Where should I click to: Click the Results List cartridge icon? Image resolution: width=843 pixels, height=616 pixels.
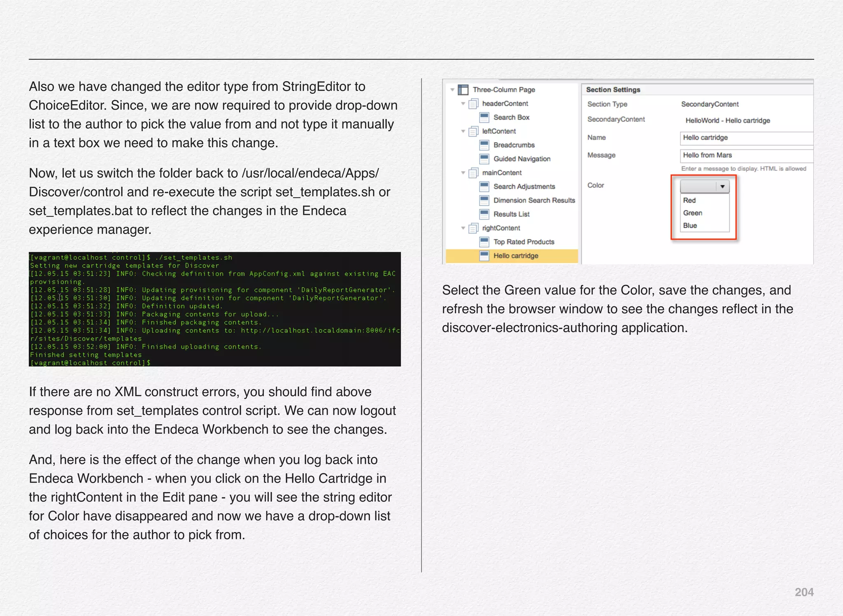[x=484, y=214]
